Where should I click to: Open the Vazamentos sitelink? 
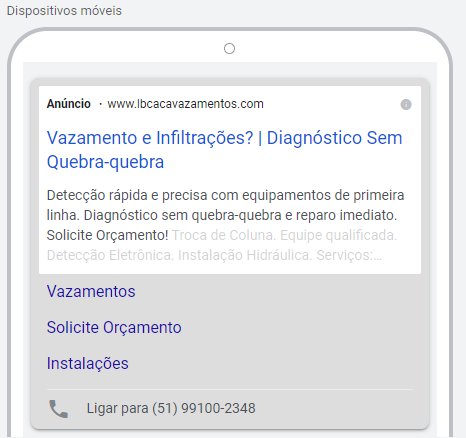pyautogui.click(x=91, y=291)
